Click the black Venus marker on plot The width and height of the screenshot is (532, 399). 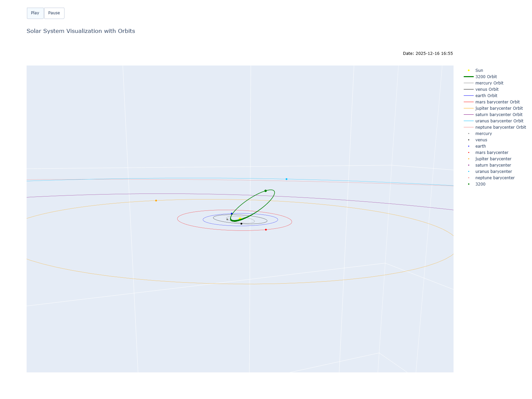[241, 224]
